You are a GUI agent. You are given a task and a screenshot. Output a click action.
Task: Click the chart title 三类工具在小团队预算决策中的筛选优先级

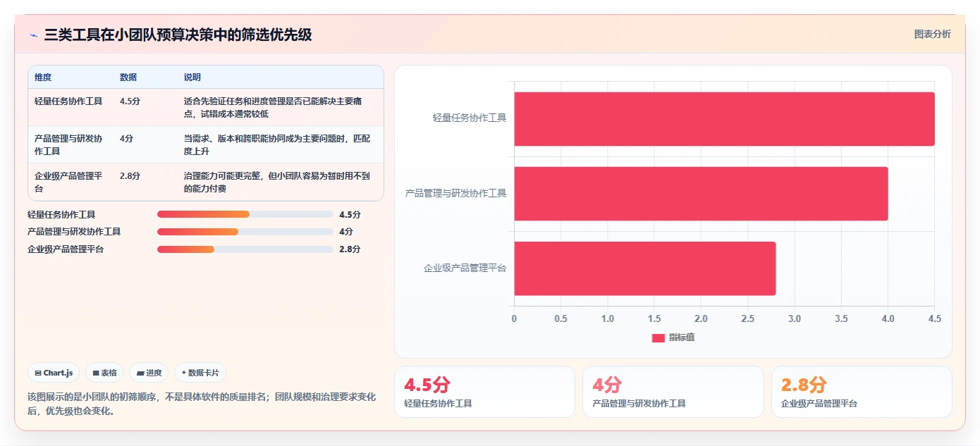click(178, 35)
